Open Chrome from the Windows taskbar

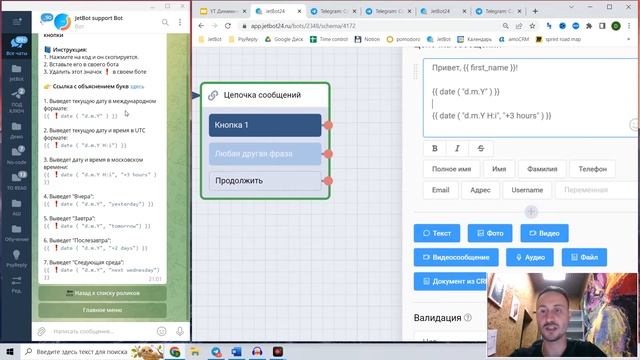point(175,351)
